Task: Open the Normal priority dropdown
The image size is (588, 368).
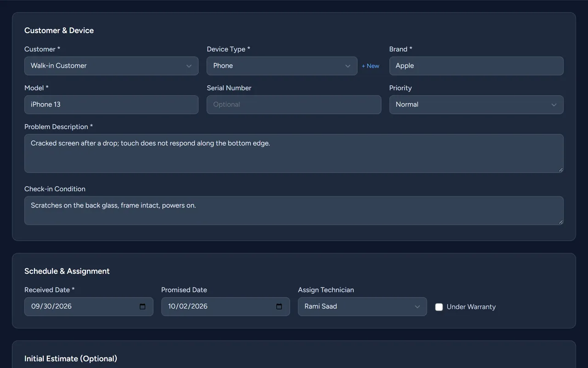Action: click(x=476, y=104)
